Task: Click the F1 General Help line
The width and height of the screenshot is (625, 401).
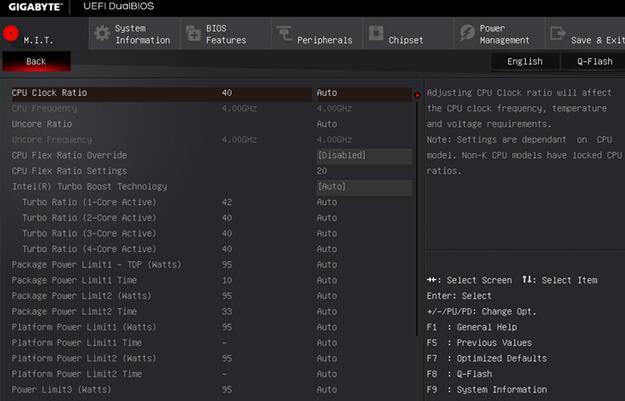Action: tap(472, 327)
